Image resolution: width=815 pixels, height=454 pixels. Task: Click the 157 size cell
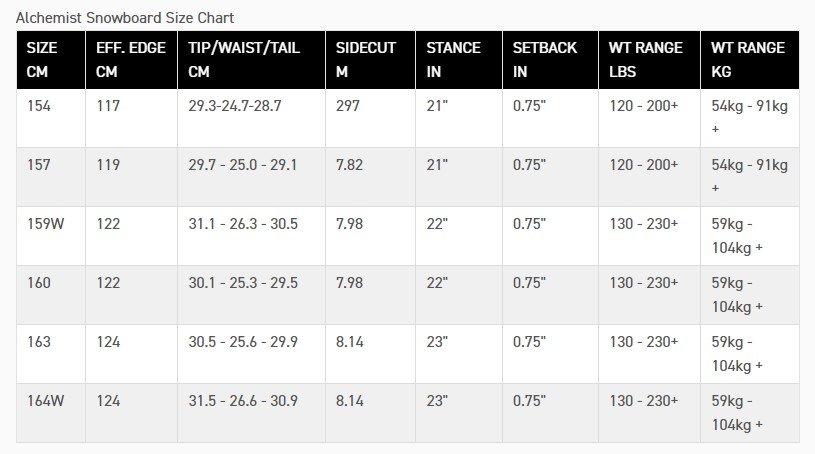tap(51, 177)
